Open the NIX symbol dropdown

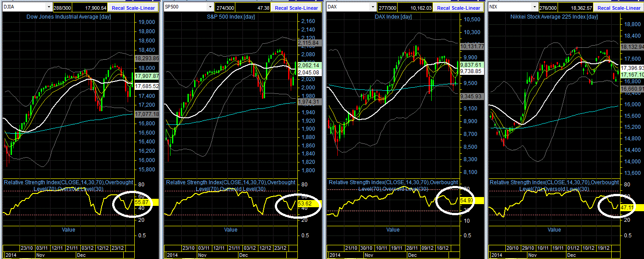tap(534, 8)
